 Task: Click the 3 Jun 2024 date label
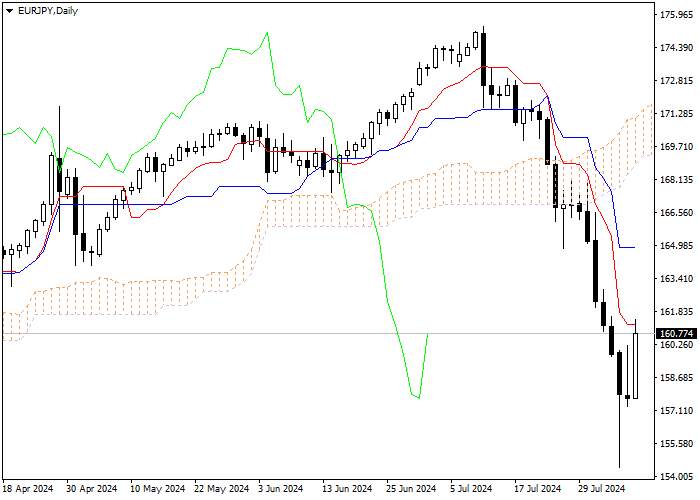(281, 489)
